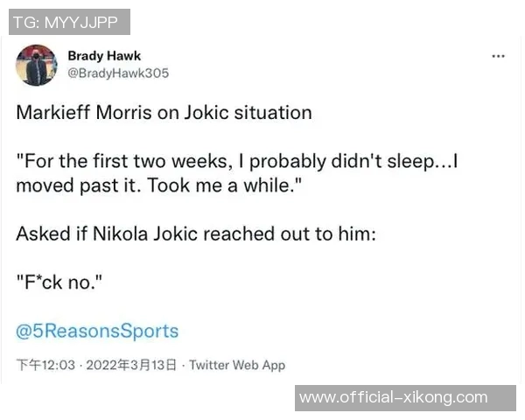The image size is (525, 420).
Task: Open the Brady Hawk display name
Action: pos(104,56)
